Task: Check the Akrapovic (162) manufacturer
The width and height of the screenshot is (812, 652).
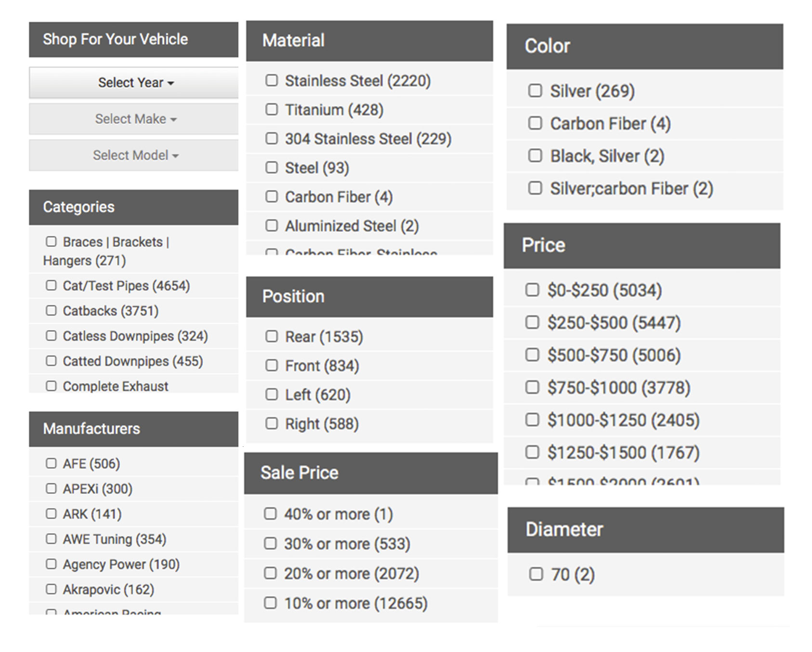Action: [51, 589]
